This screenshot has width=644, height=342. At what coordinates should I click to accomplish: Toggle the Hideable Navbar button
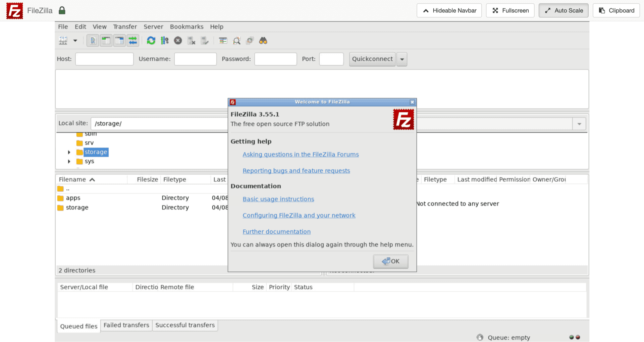449,10
